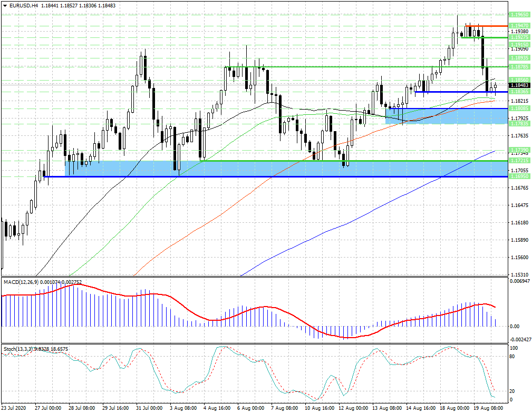Viewport: 532px width, 414px height.
Task: Click the 1.16765 price scale value
Action: click(519, 188)
